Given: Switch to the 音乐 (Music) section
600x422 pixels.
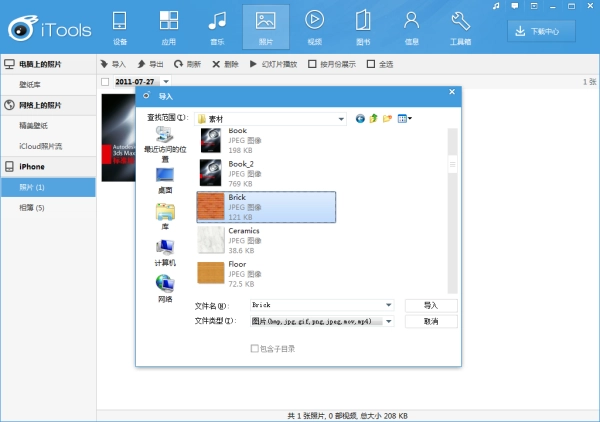Looking at the screenshot, I should tap(217, 28).
